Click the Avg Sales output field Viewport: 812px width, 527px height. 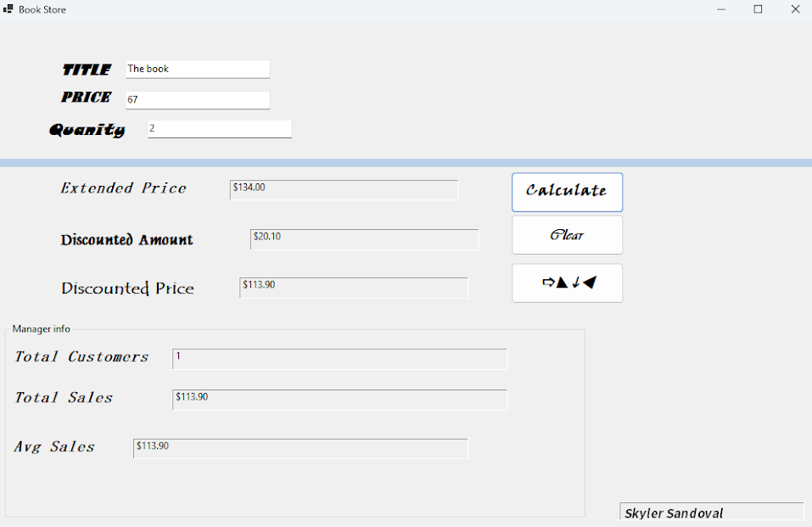pyautogui.click(x=300, y=448)
